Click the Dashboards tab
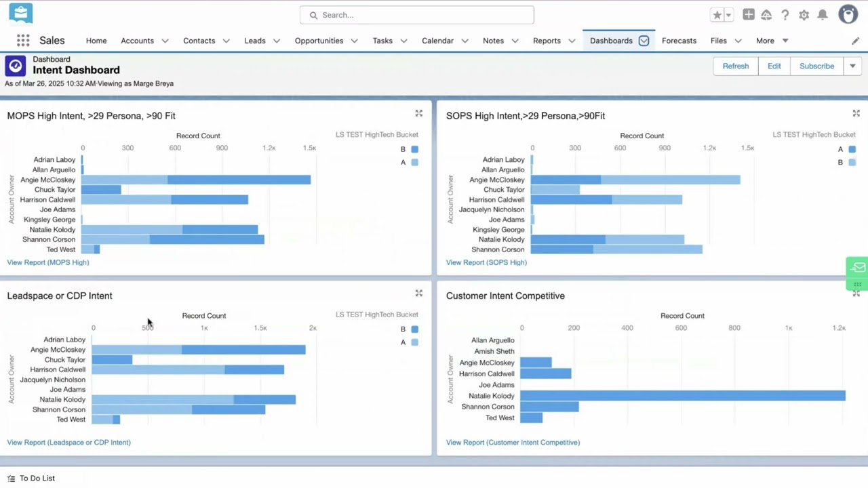The image size is (868, 488). coord(611,41)
